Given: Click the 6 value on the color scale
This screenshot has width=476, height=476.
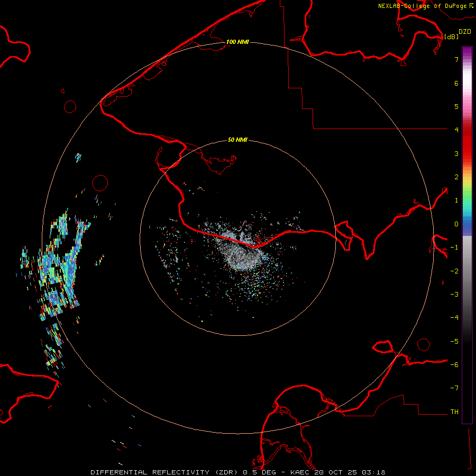Looking at the screenshot, I should (456, 83).
